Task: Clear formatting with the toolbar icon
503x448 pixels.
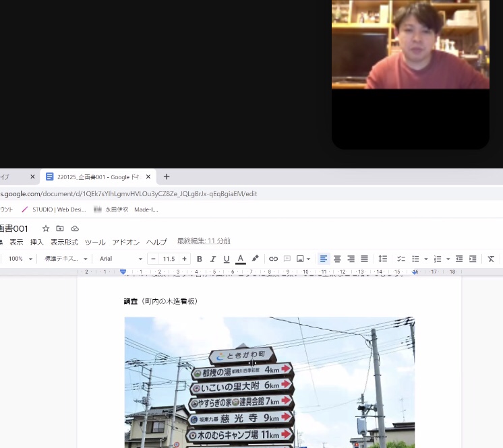Action: [x=491, y=259]
